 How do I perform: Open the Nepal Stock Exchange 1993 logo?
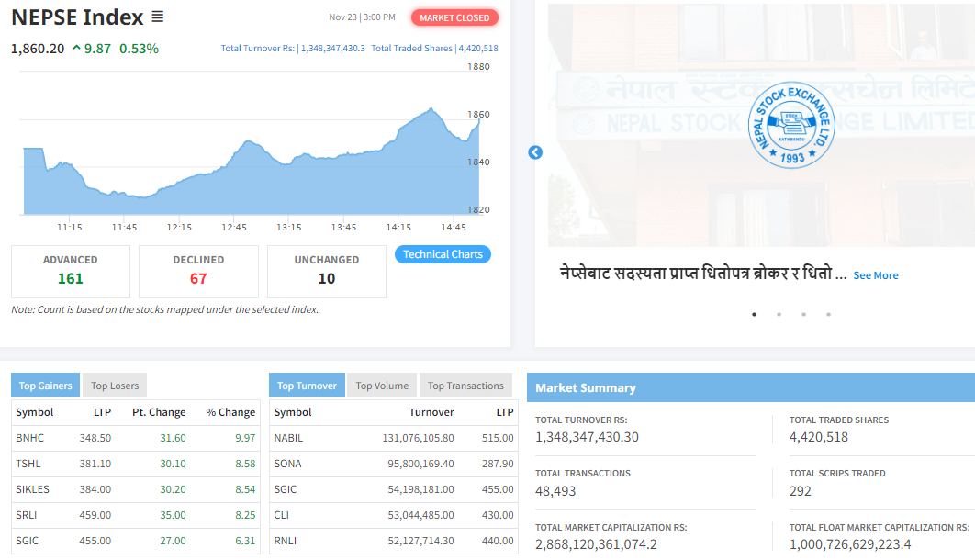791,125
